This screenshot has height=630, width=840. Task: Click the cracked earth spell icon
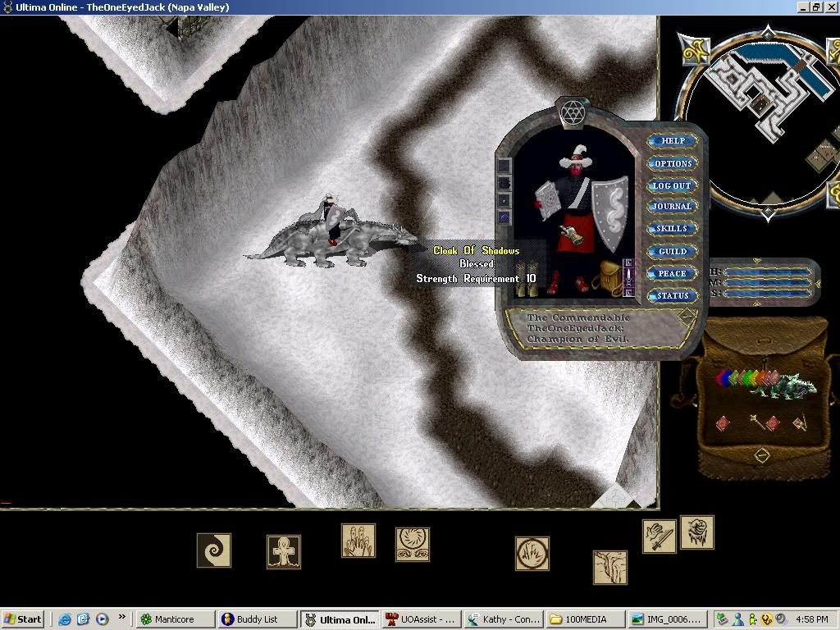coord(610,568)
